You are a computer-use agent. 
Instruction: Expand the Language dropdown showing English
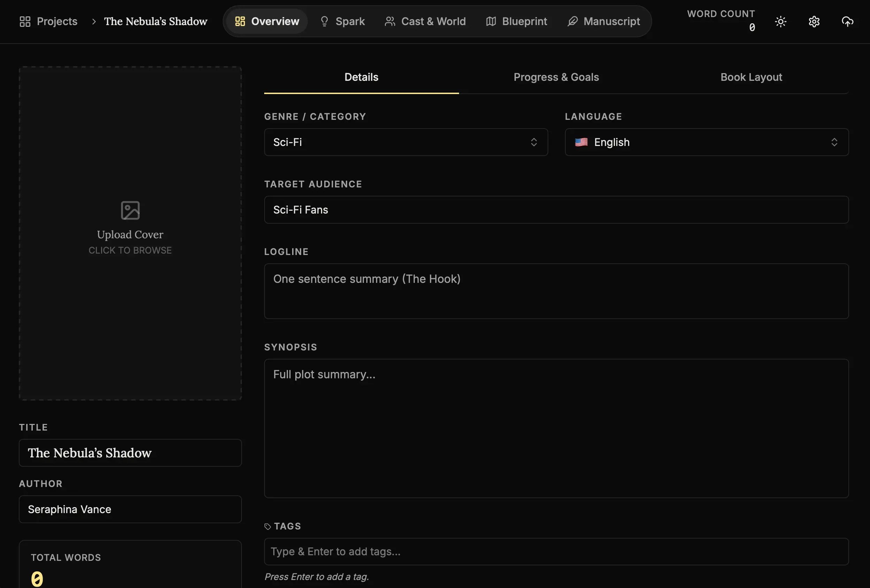point(707,142)
